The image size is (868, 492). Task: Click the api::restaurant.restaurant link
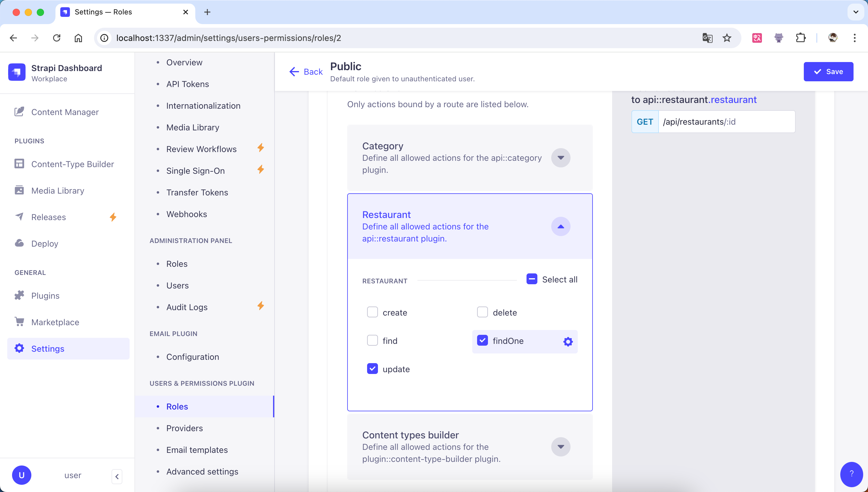click(x=734, y=99)
